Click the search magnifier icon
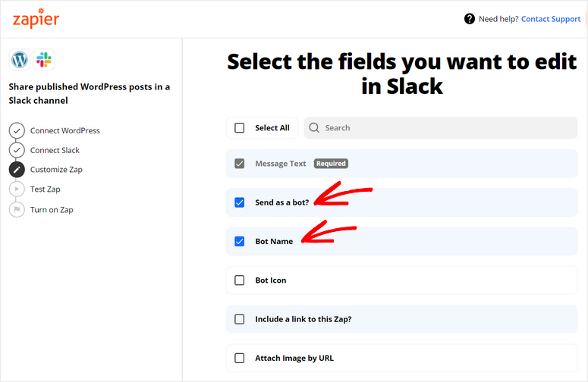This screenshot has width=588, height=382. 315,128
